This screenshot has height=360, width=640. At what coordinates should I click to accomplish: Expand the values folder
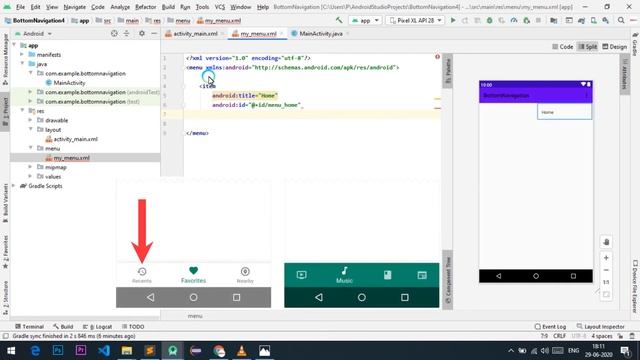coord(31,176)
